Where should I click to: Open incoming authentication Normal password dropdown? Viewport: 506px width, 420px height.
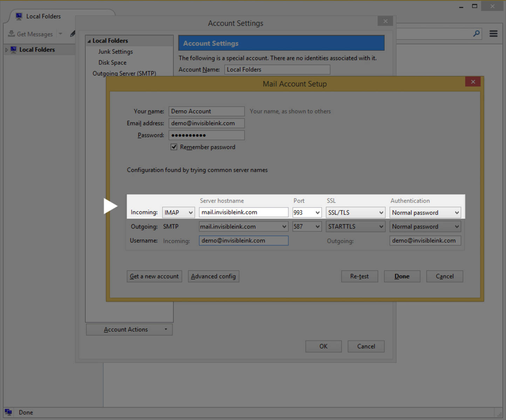pos(425,212)
